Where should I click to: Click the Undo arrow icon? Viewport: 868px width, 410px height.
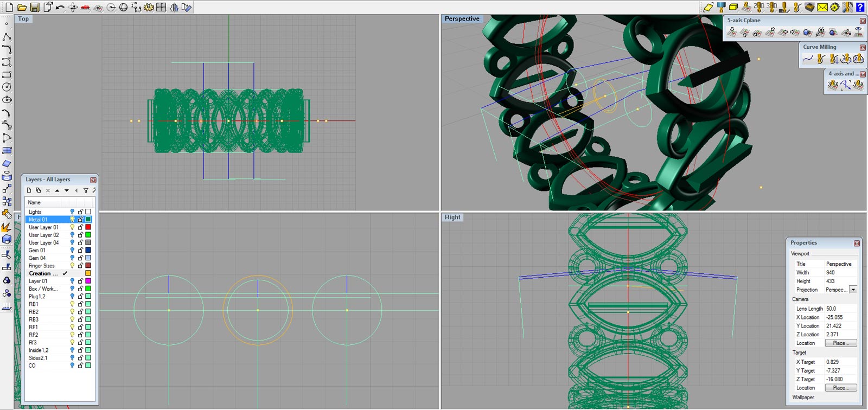coord(60,7)
